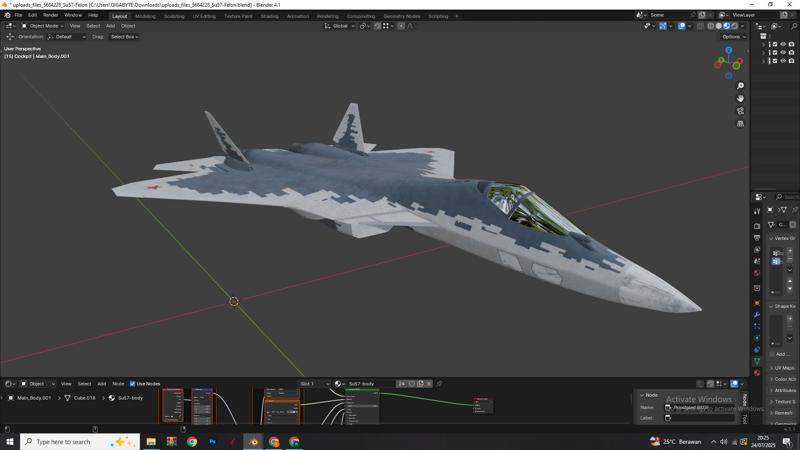800x450 pixels.
Task: Open the Particles properties tab
Action: pyautogui.click(x=757, y=326)
